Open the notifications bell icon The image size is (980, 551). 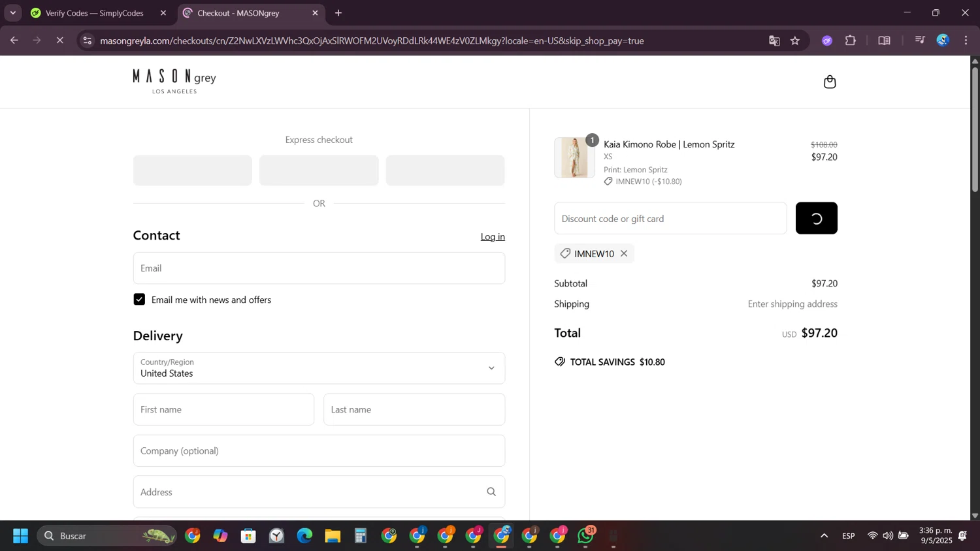pyautogui.click(x=962, y=536)
